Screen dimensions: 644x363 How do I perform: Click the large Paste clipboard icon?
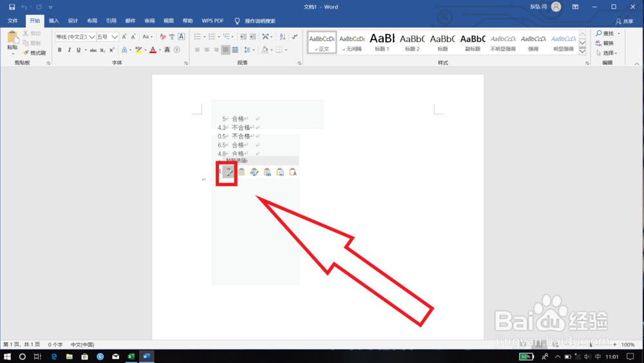point(12,38)
